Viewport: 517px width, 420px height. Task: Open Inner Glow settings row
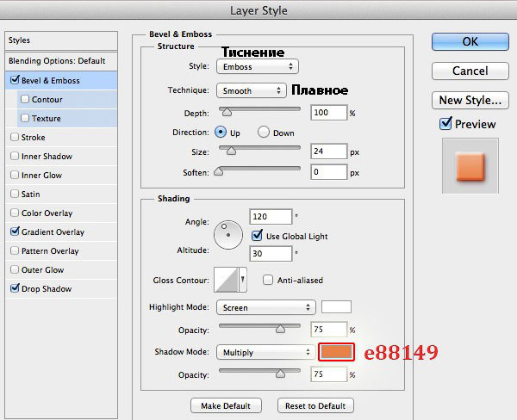(61, 176)
